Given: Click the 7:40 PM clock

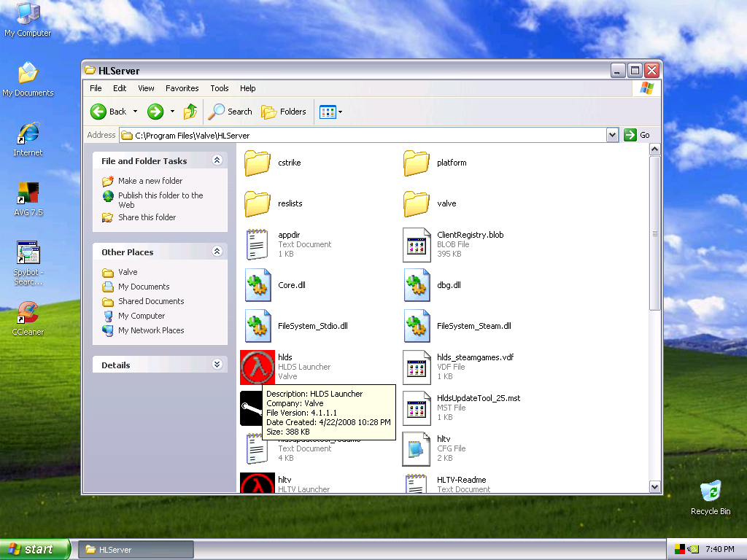Looking at the screenshot, I should 719,549.
